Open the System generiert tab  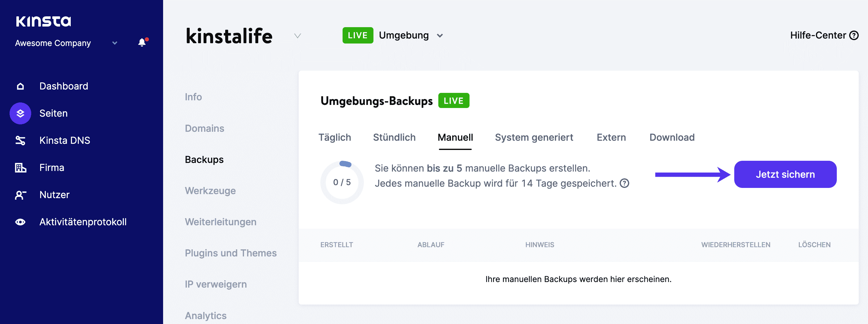[x=534, y=137]
